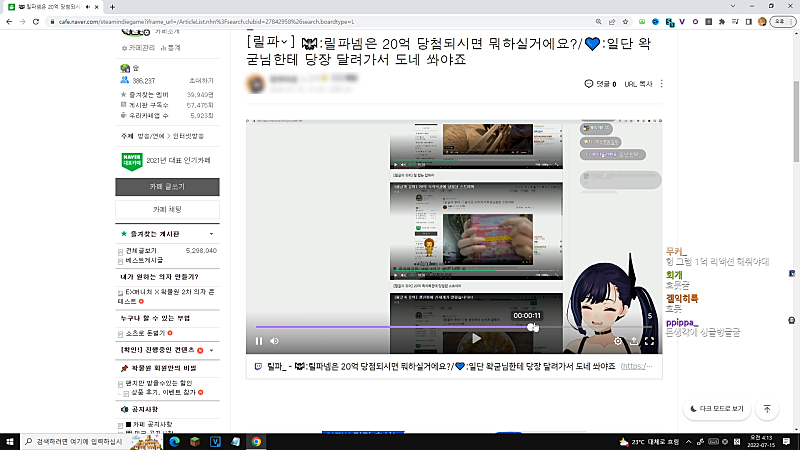Share the video via player share icon
This screenshot has width=800, height=450.
633,341
